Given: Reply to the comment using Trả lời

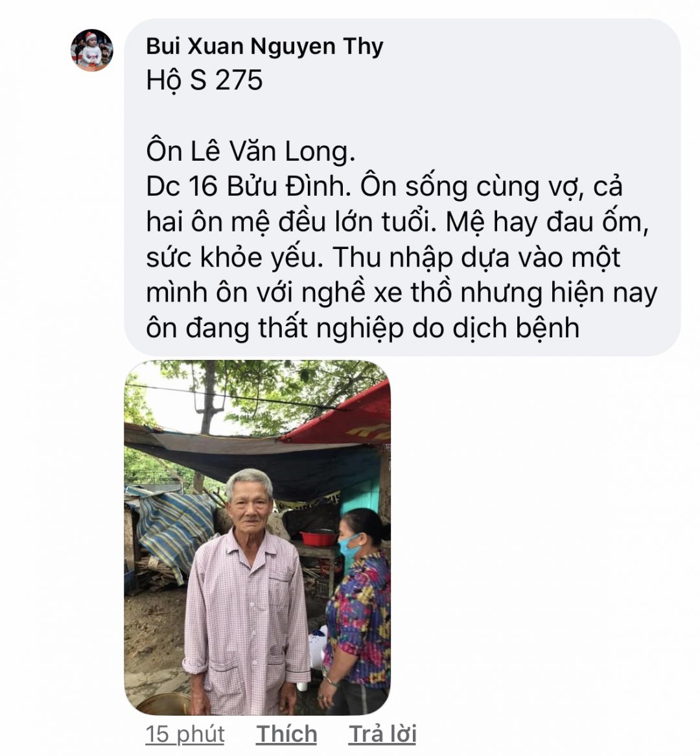Looking at the screenshot, I should (x=382, y=735).
